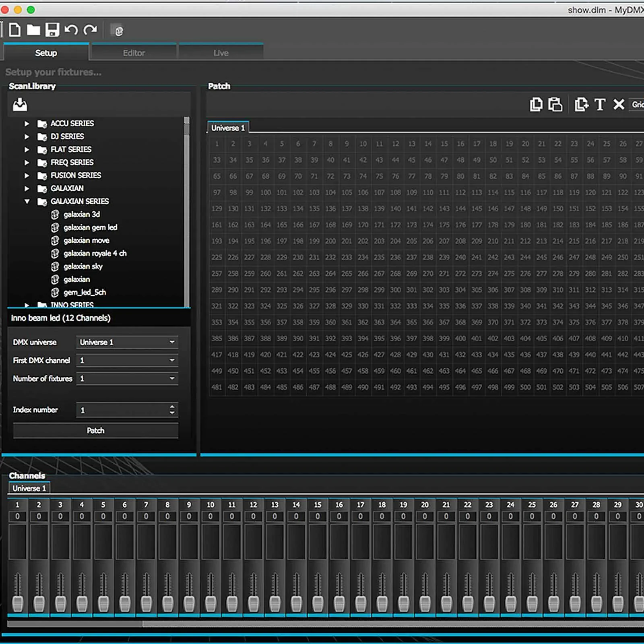Rename fixture with the T icon

[600, 105]
